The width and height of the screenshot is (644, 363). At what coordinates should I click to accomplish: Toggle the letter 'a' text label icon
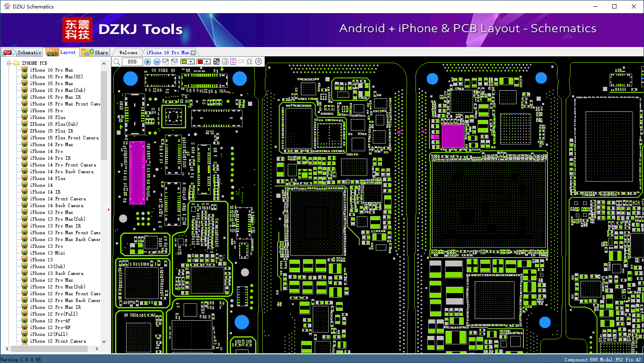tap(225, 62)
